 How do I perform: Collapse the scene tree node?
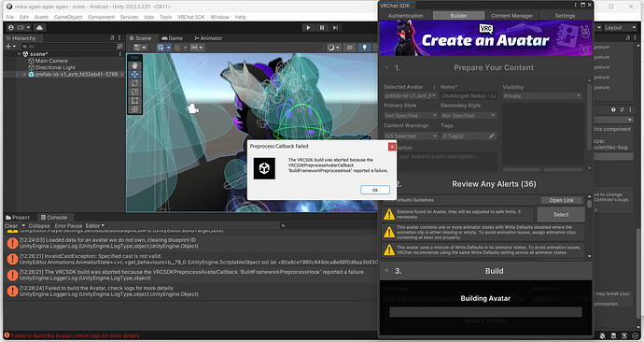[19, 54]
